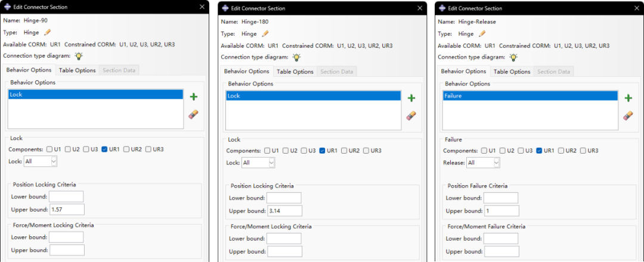
Task: Show connection type diagram for Hinge-90
Action: click(x=79, y=56)
